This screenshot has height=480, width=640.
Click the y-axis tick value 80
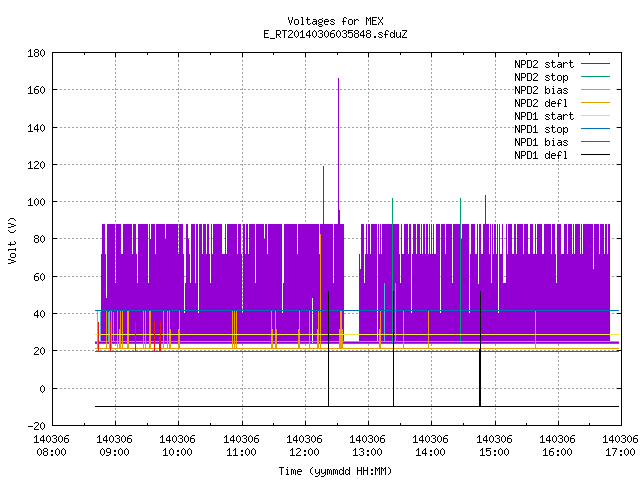pos(39,239)
